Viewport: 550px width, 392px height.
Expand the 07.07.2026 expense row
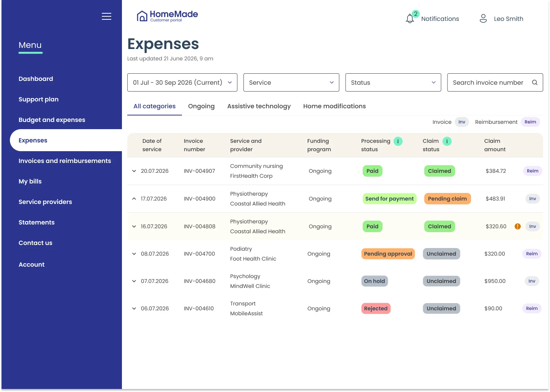pyautogui.click(x=134, y=281)
